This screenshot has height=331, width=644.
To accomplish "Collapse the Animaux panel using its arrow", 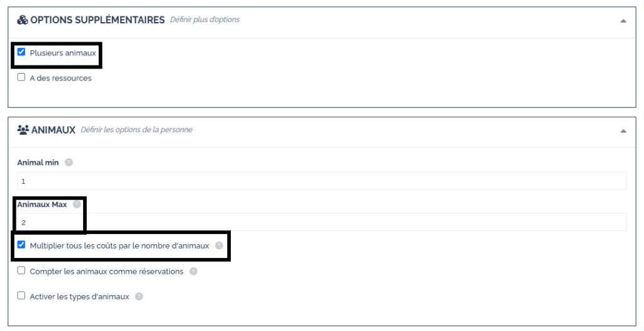I will point(623,131).
